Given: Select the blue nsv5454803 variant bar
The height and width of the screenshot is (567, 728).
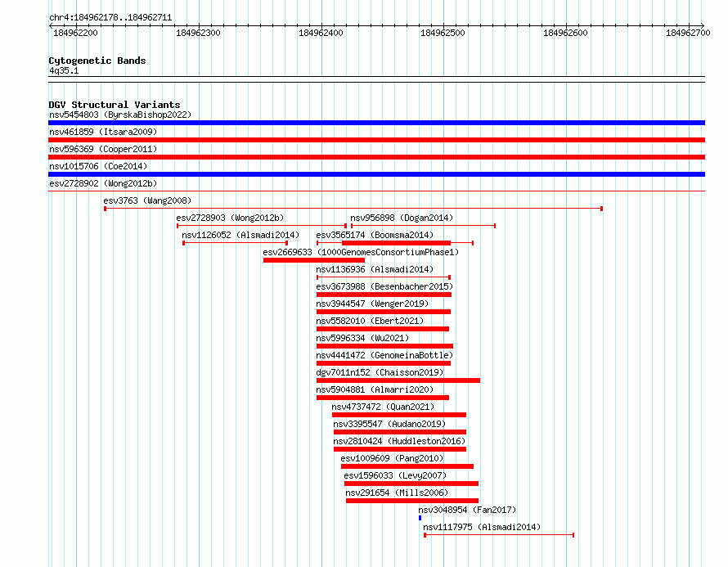Looking at the screenshot, I should [x=376, y=123].
